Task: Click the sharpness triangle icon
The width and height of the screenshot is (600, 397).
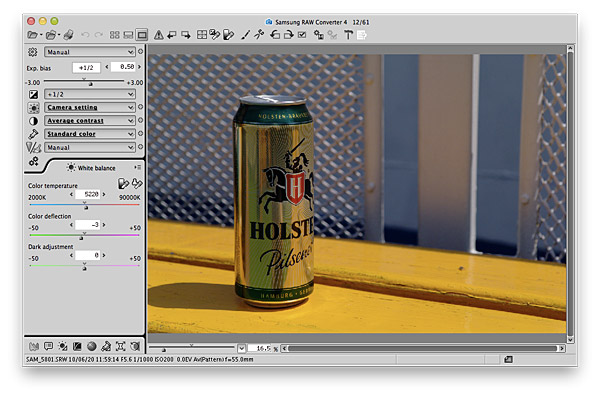Action: (33, 147)
